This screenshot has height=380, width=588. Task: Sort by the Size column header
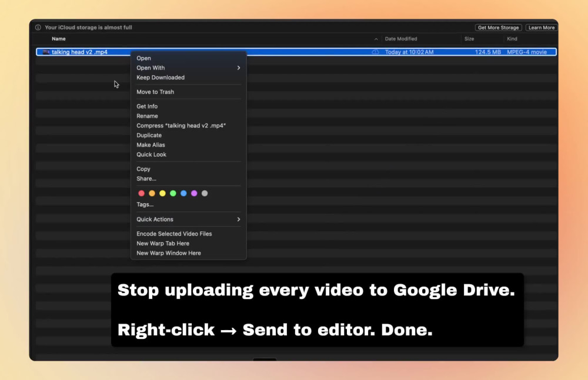pyautogui.click(x=469, y=39)
